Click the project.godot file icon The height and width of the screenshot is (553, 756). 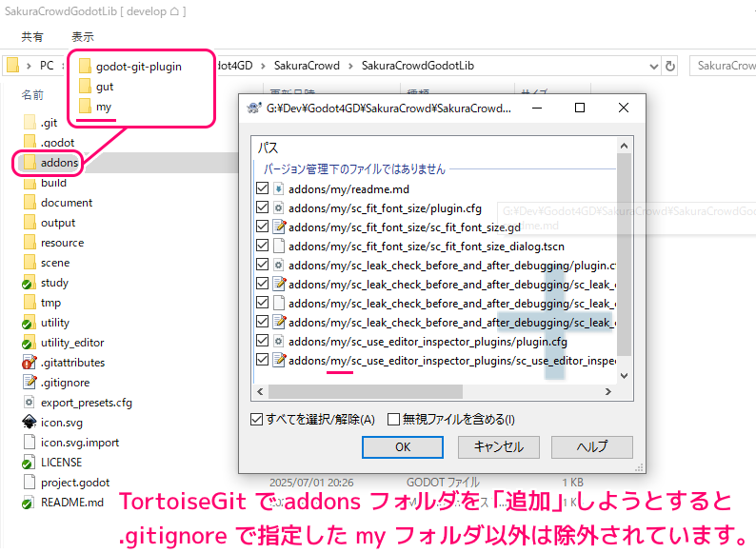30,483
